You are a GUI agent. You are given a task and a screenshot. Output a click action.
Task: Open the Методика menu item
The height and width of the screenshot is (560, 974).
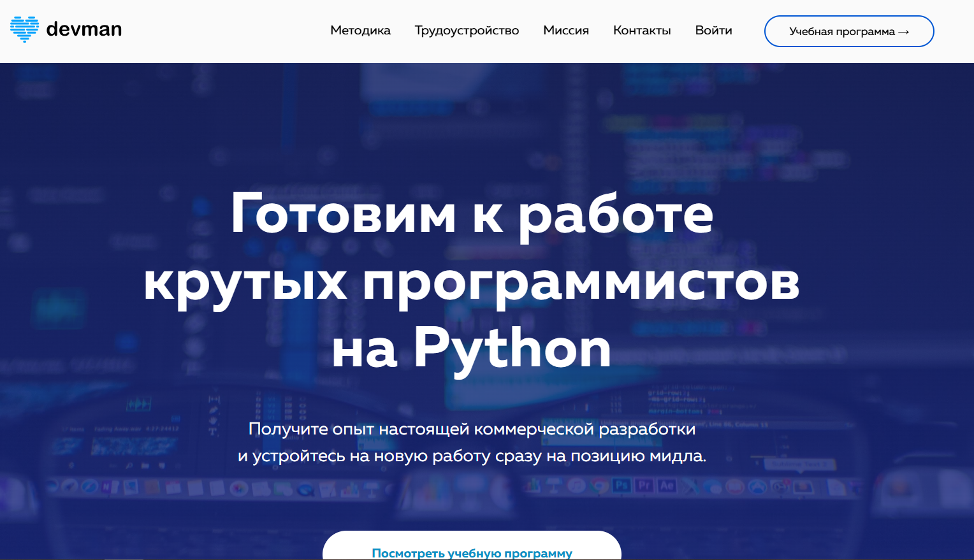tap(360, 31)
